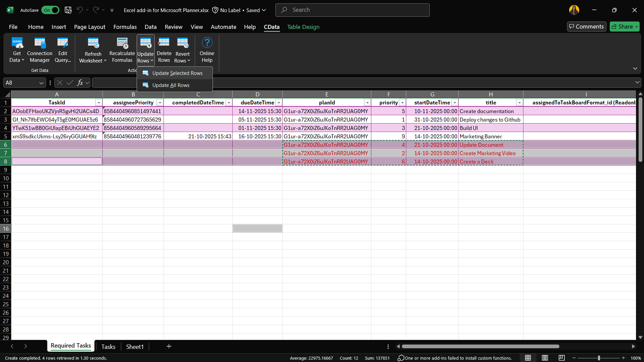Screen dimensions: 644x362
Task: Switch to Page Break Preview view
Action: pos(561,358)
